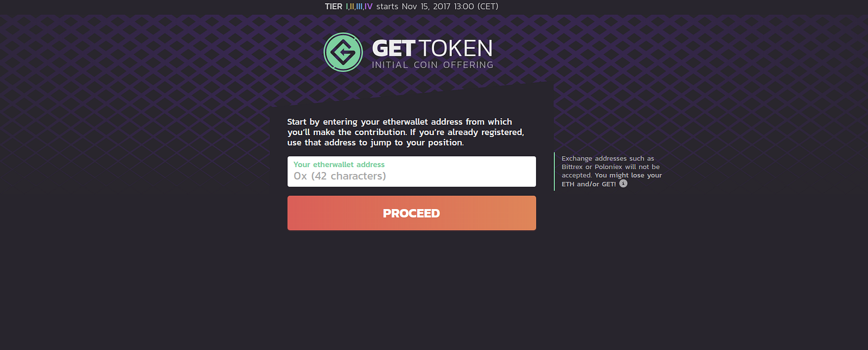Click the 'Bittrex or Poloniex' text line

click(592, 167)
